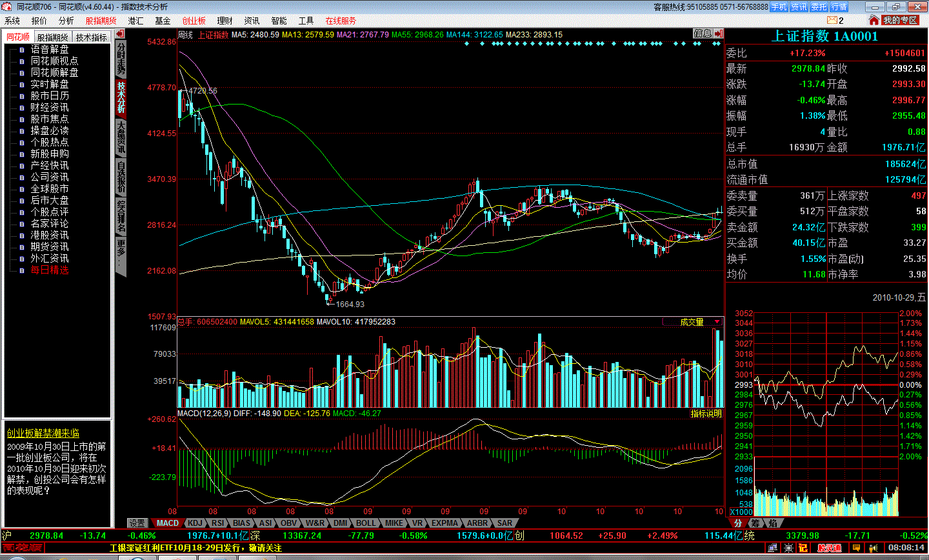Click the red arrow icon next to 信息
Viewport: 929px width, 560px height.
point(719,34)
